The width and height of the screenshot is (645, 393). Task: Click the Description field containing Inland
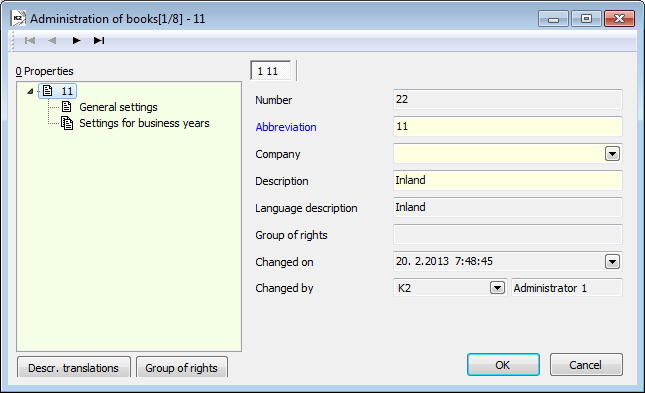click(x=508, y=181)
